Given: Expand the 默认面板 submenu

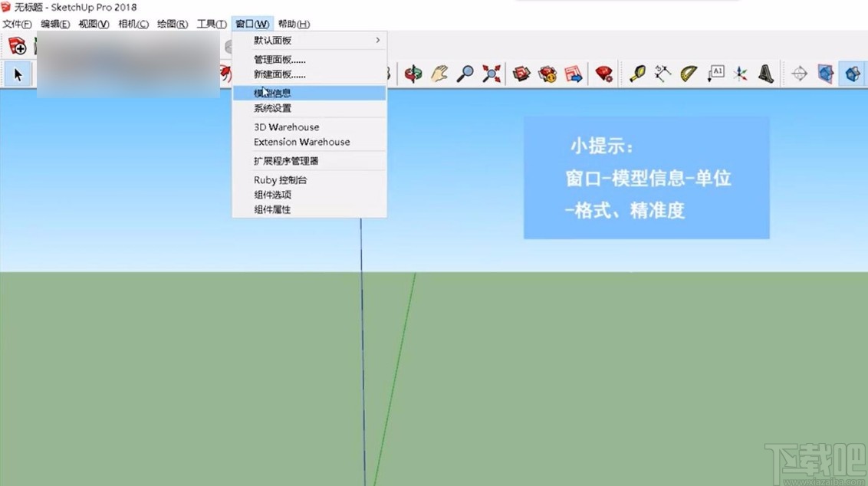Looking at the screenshot, I should 274,40.
